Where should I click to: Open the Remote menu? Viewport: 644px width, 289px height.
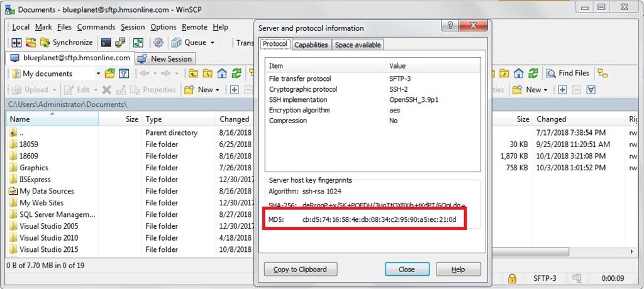(195, 27)
